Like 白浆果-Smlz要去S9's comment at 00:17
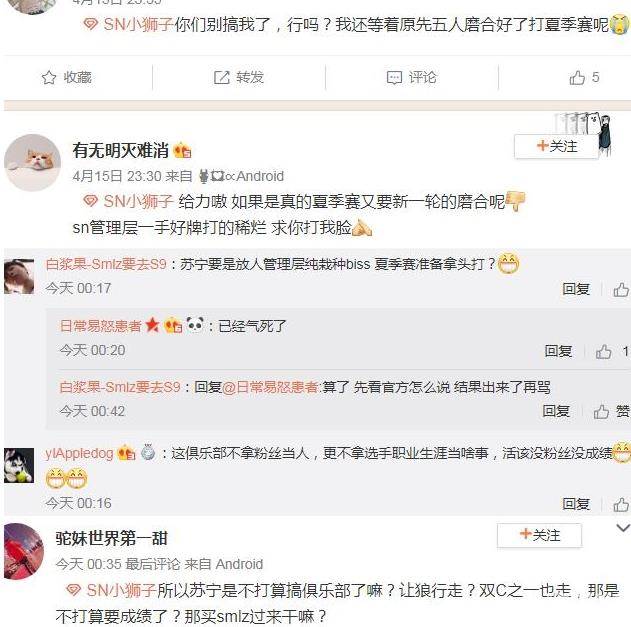This screenshot has width=631, height=627. (x=621, y=289)
